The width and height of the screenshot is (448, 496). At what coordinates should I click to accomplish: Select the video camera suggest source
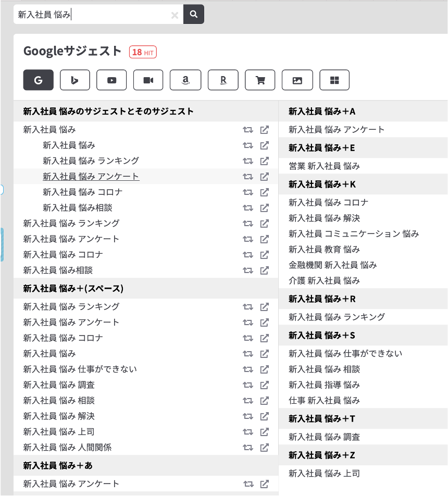pos(148,80)
